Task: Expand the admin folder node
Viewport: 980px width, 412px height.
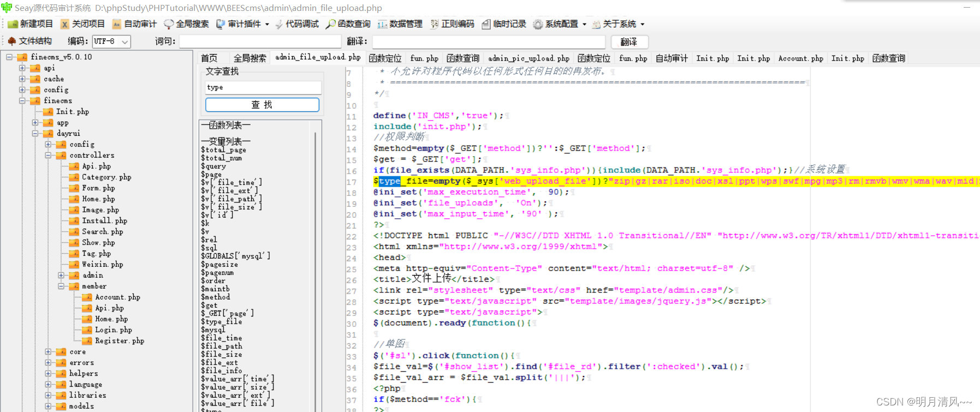Action: [61, 275]
